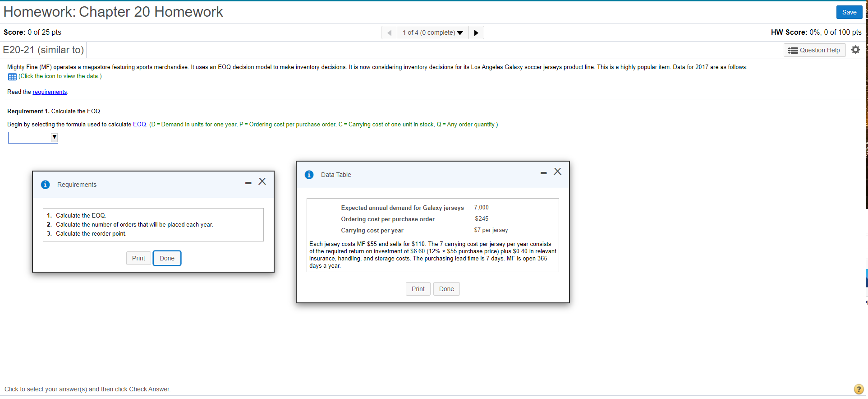Select the '$245' ordering cost value

click(x=482, y=219)
